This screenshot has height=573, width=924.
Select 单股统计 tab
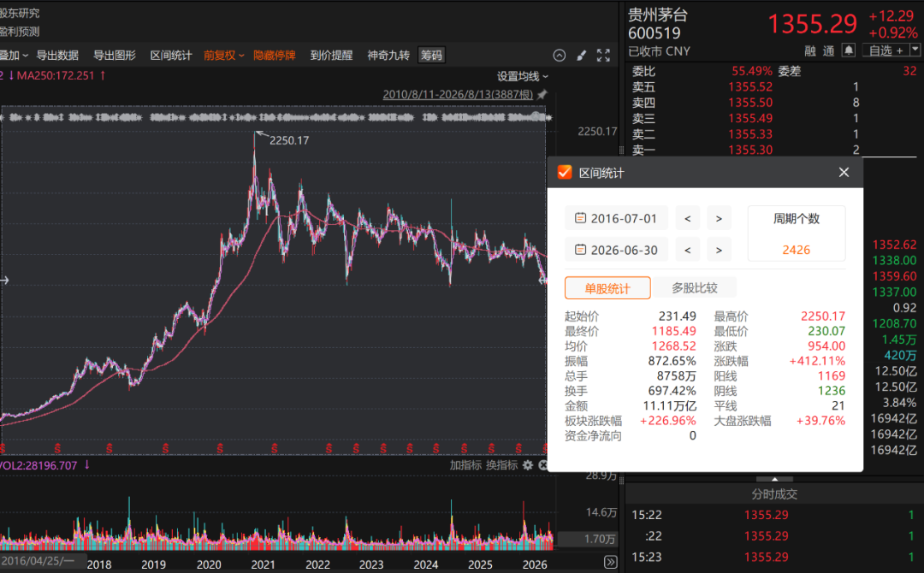607,288
